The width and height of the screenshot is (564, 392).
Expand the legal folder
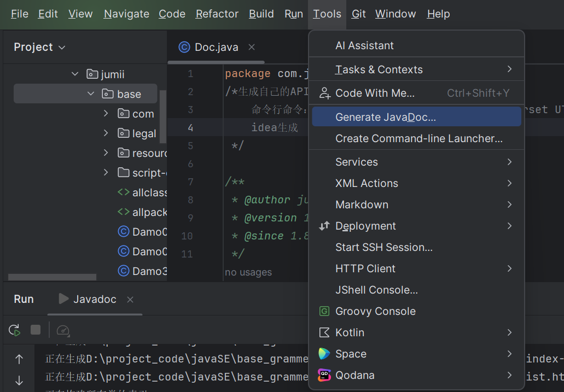click(106, 133)
